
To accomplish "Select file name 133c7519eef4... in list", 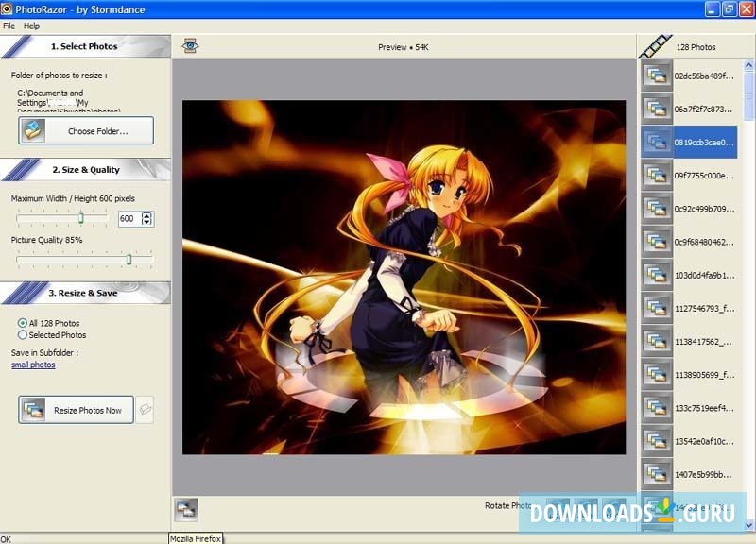I will 704,408.
